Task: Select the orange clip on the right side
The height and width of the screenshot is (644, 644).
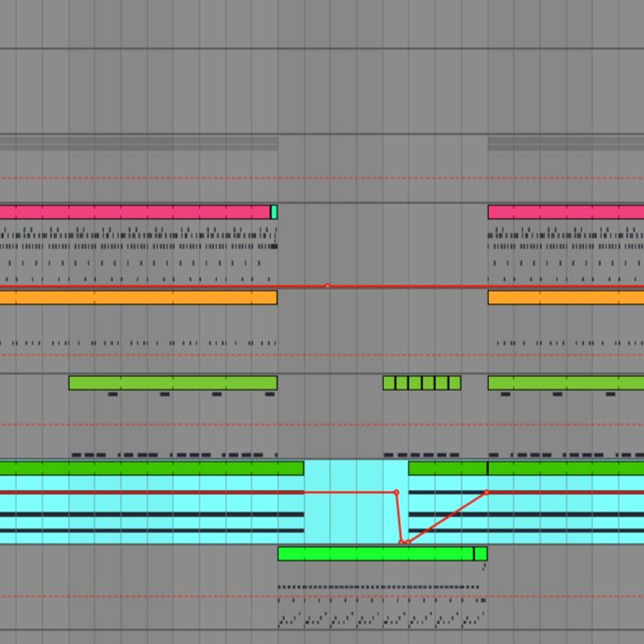Action: pyautogui.click(x=566, y=297)
